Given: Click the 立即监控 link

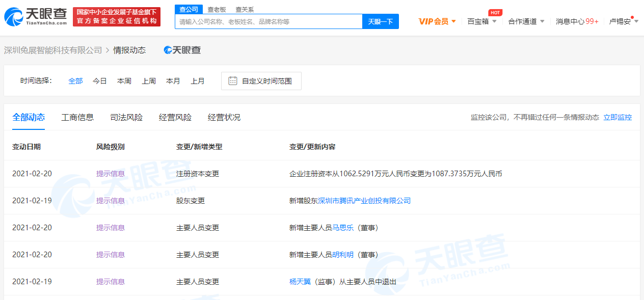Looking at the screenshot, I should pos(617,118).
